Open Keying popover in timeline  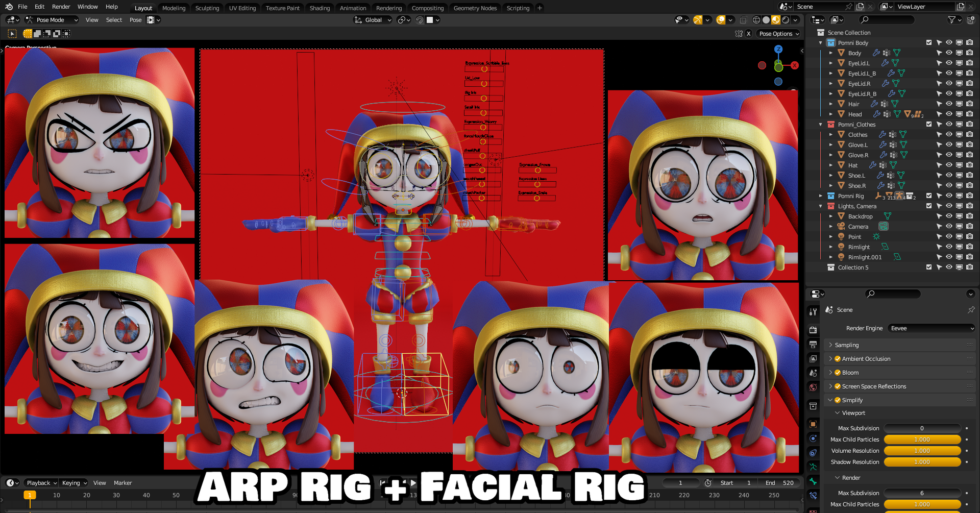(75, 483)
